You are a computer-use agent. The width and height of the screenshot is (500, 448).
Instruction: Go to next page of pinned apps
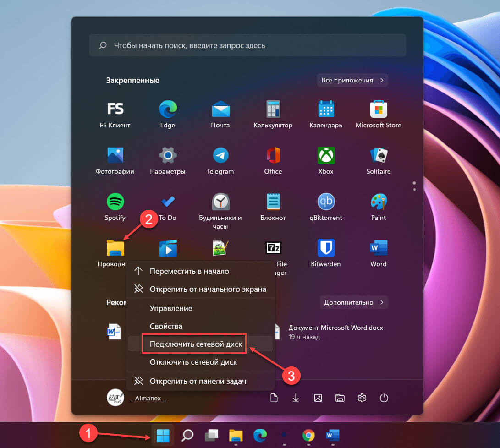[414, 189]
